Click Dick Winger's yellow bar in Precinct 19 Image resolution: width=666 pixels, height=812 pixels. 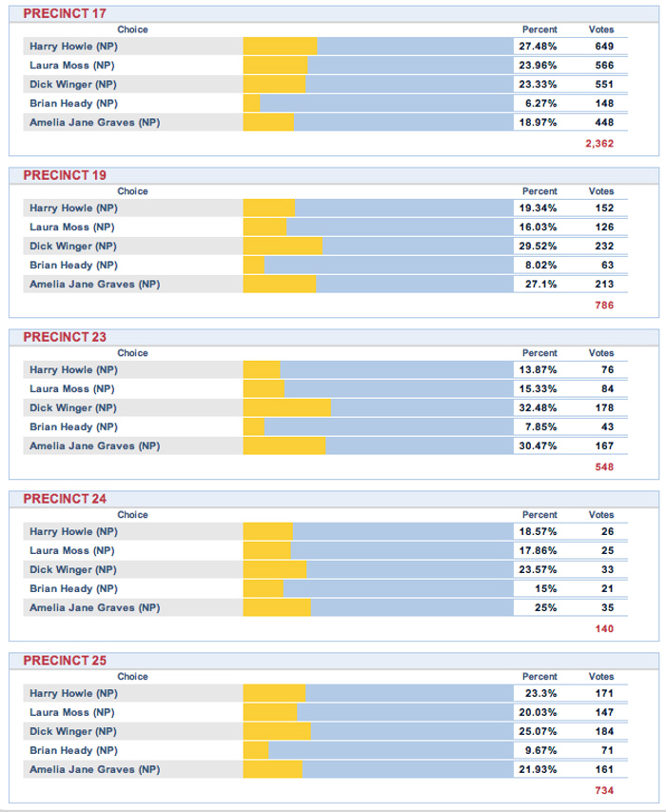pyautogui.click(x=283, y=246)
